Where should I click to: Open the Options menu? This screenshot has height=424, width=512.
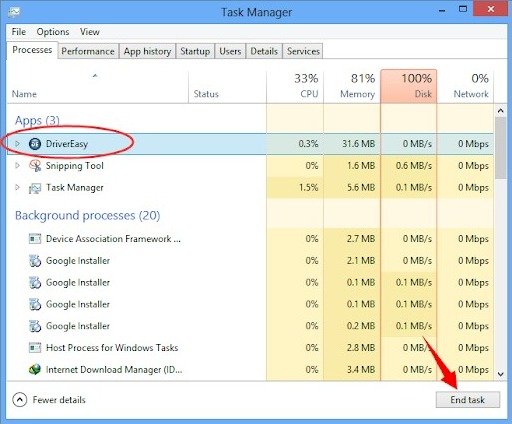pyautogui.click(x=53, y=32)
